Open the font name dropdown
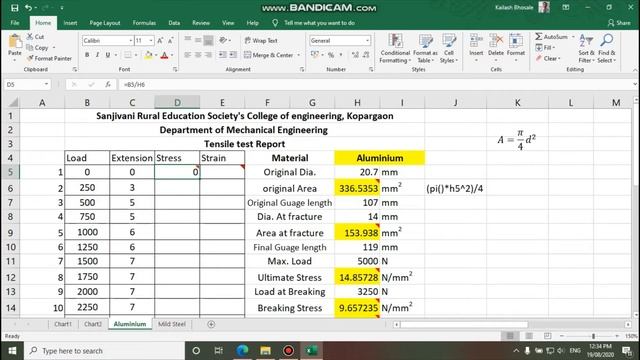This screenshot has width=640, height=360. [x=131, y=40]
